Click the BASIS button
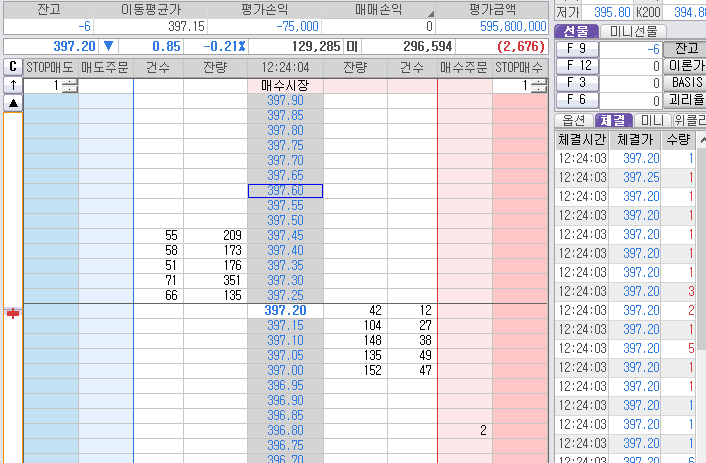 tap(685, 83)
